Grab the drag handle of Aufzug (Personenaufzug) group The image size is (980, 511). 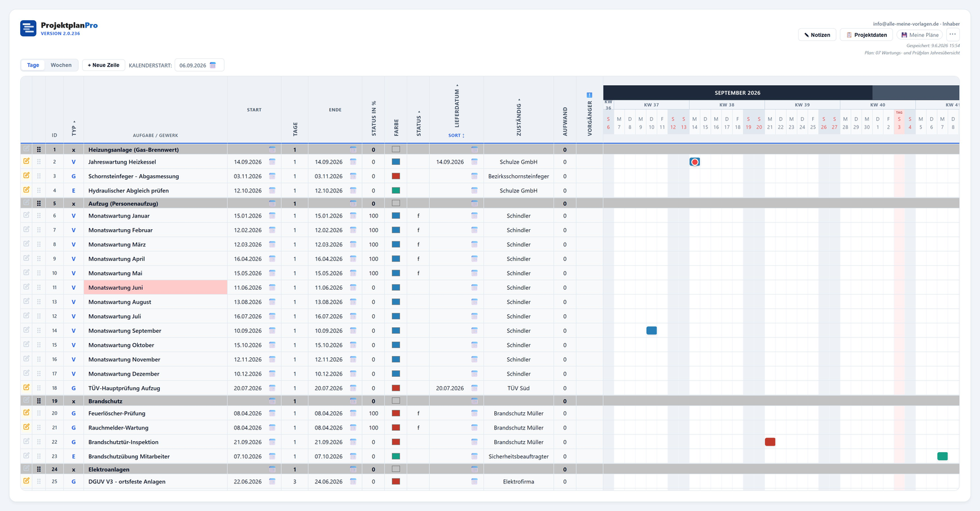click(x=39, y=203)
